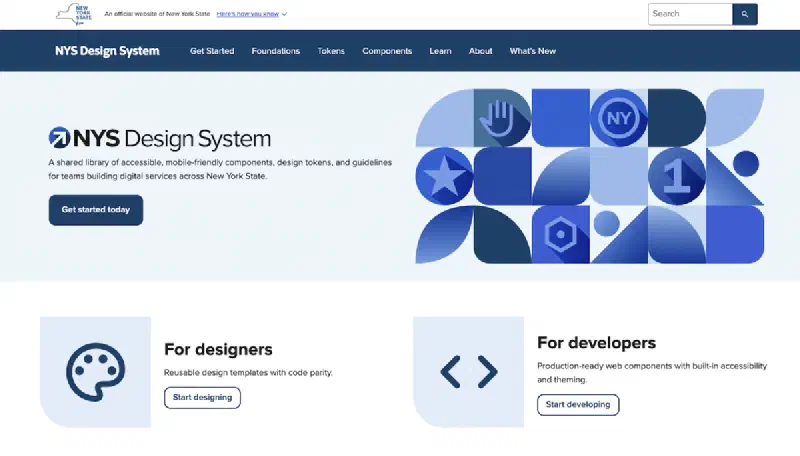This screenshot has width=800, height=456.
Task: Open the Foundations menu item
Action: pyautogui.click(x=276, y=51)
